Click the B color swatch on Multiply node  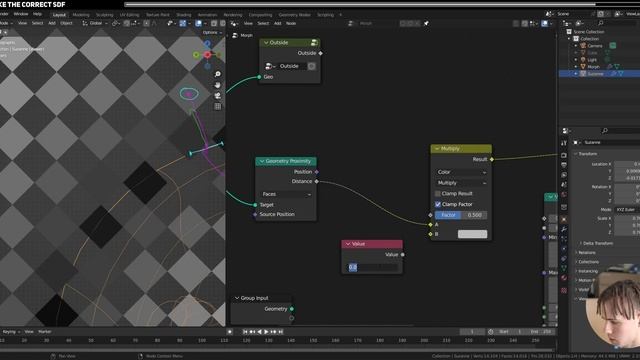472,234
